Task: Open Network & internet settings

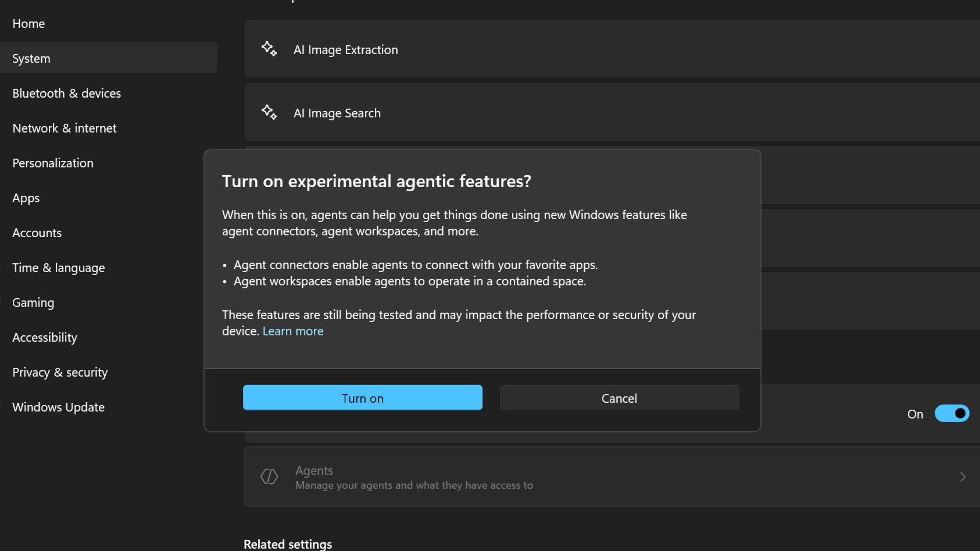Action: [x=64, y=128]
